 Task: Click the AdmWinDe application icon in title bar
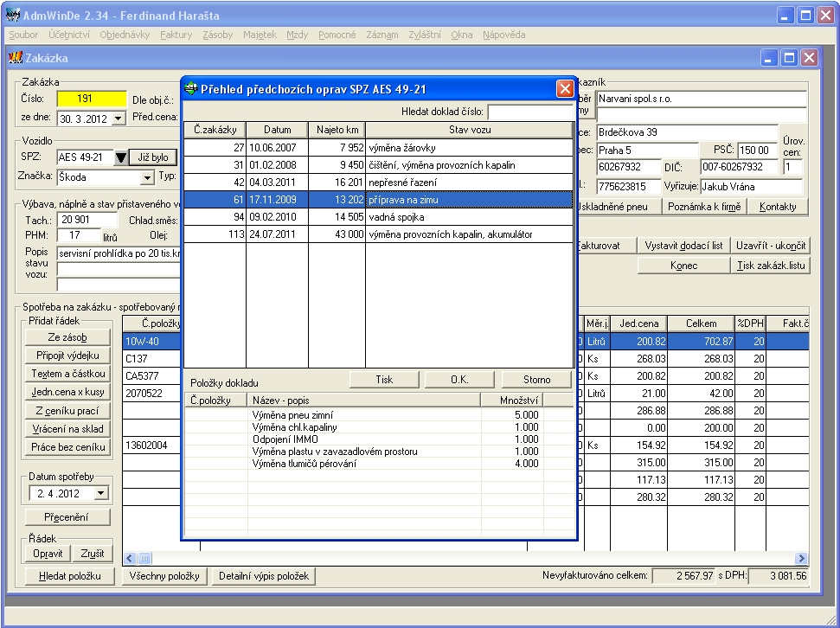coord(13,15)
